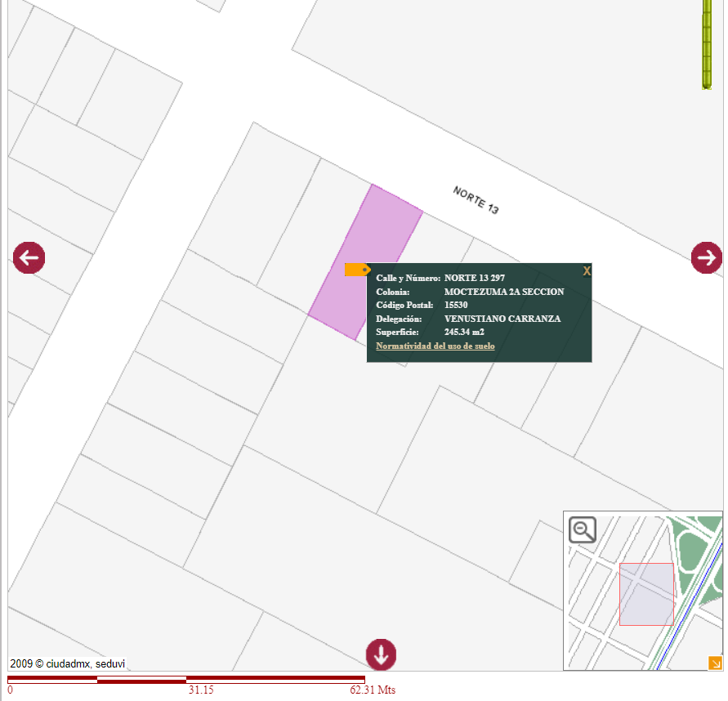This screenshot has height=701, width=728.
Task: Click the zoom-out magnifier on the overview map
Action: [583, 529]
